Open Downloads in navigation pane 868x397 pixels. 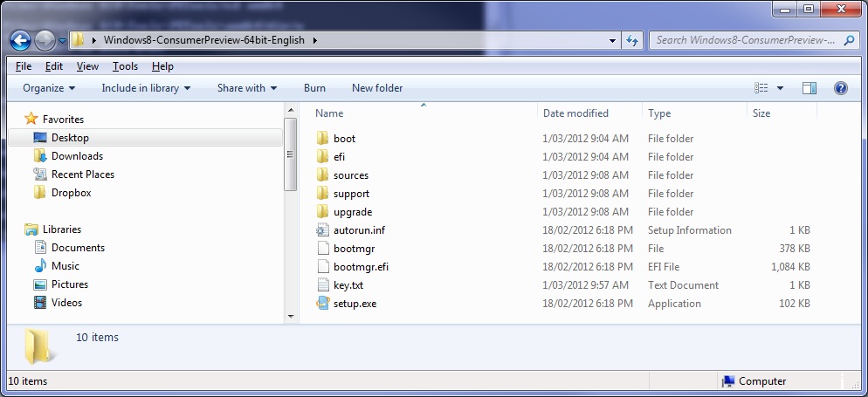77,156
